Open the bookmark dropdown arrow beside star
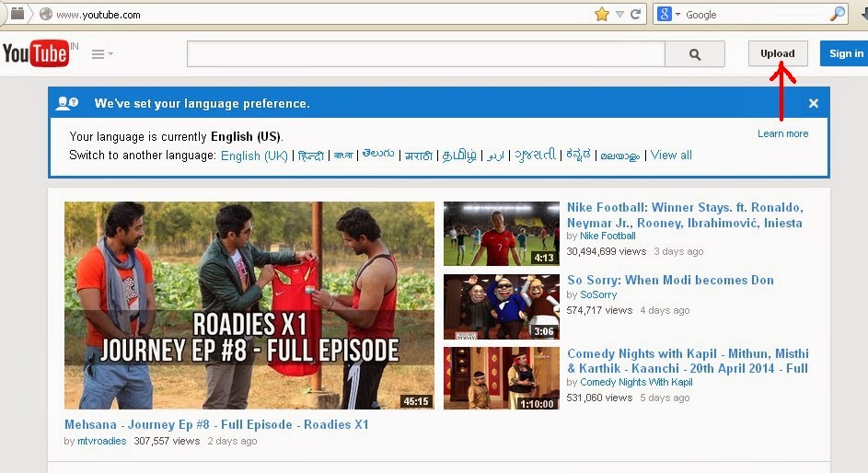868x473 pixels. [620, 15]
